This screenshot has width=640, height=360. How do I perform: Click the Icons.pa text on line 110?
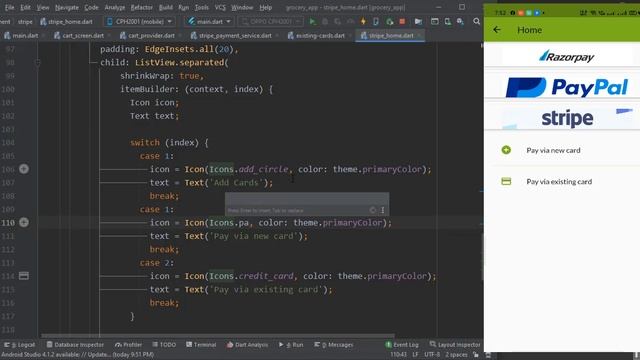coord(229,222)
